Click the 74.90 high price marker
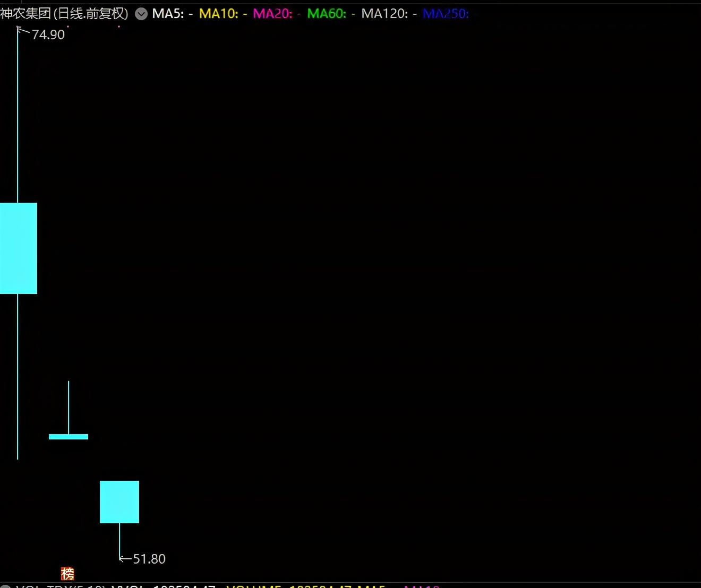Screen dimensions: 701x588 point(48,34)
